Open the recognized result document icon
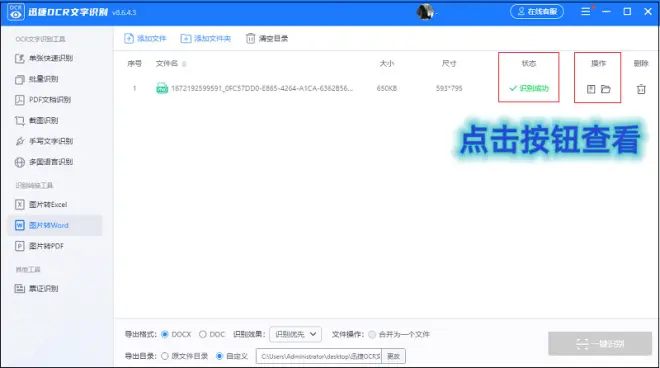The width and height of the screenshot is (660, 368). 591,89
